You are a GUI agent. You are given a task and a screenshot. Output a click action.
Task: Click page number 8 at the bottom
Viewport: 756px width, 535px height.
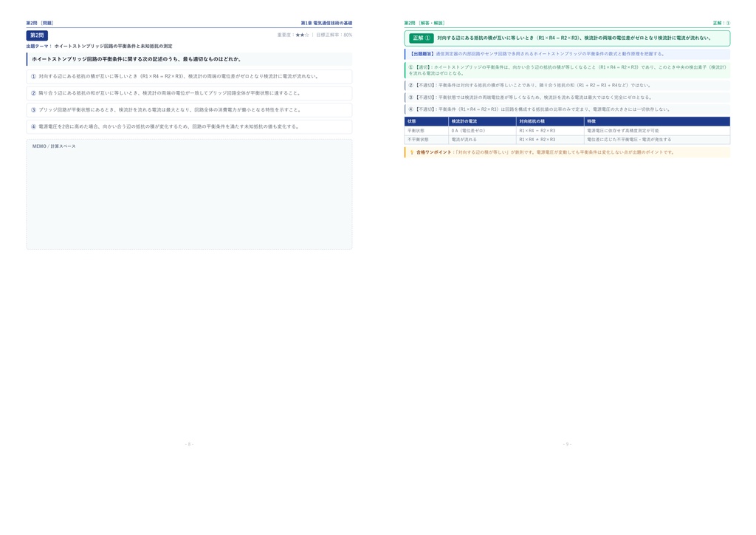189,444
